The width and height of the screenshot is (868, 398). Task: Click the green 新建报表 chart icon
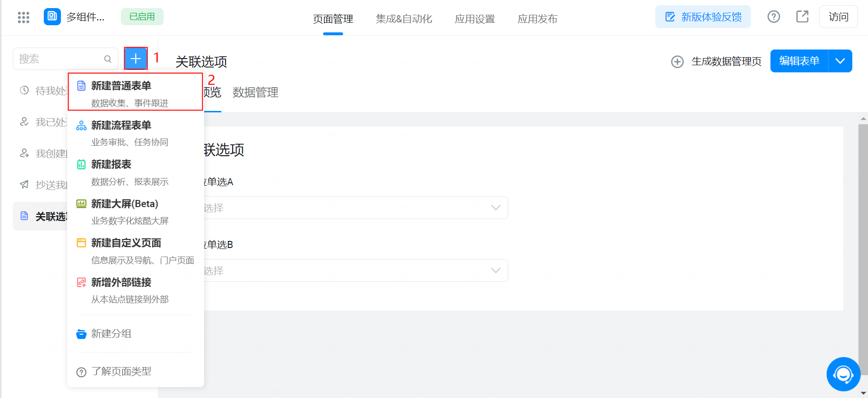click(x=81, y=165)
